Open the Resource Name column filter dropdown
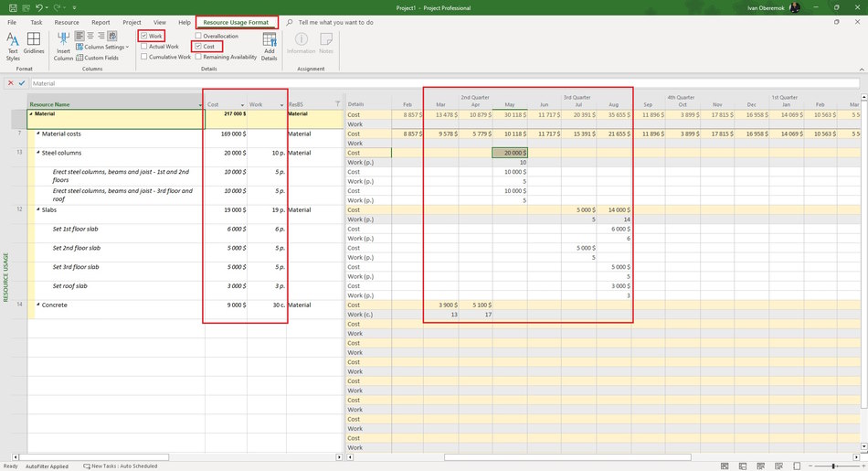The width and height of the screenshot is (868, 471). 200,105
